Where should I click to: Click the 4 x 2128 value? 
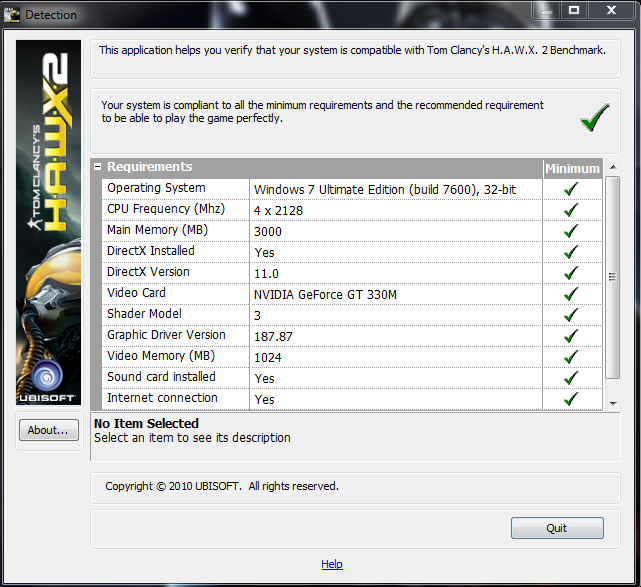pyautogui.click(x=278, y=211)
